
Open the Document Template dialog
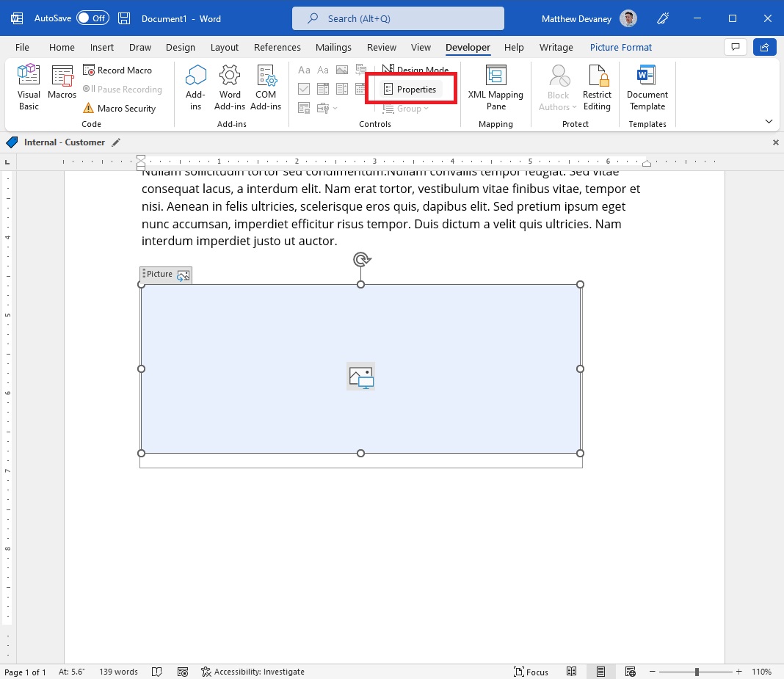click(x=647, y=87)
